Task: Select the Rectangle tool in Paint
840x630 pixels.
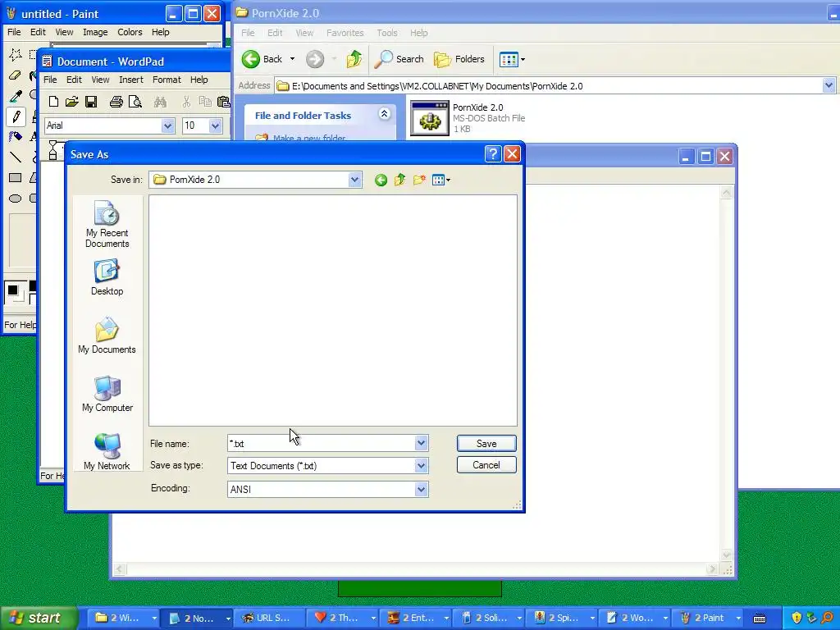Action: [x=16, y=177]
